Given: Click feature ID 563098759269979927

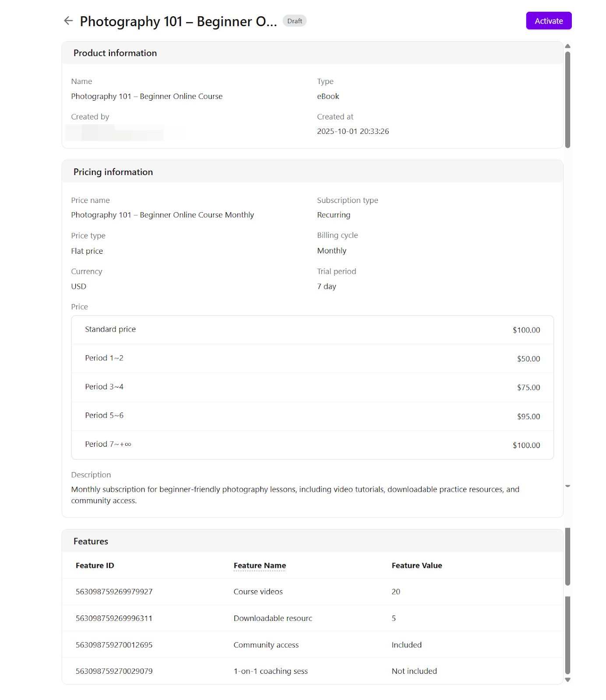Looking at the screenshot, I should point(114,591).
